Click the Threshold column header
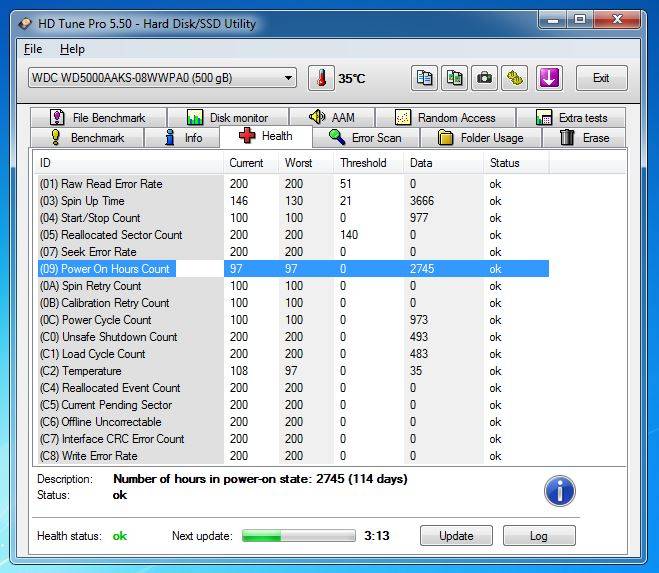 point(369,163)
